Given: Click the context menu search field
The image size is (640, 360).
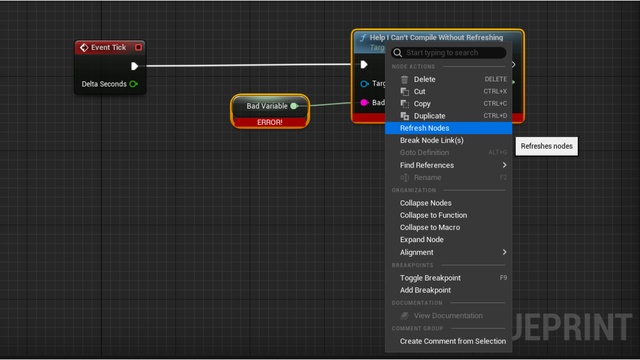Looking at the screenshot, I should [449, 53].
